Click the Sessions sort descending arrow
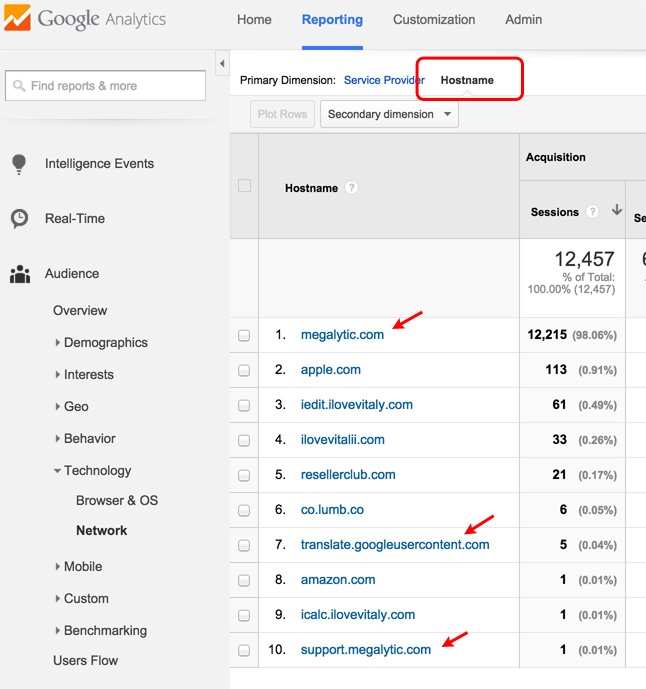Image resolution: width=646 pixels, height=689 pixels. coord(616,211)
